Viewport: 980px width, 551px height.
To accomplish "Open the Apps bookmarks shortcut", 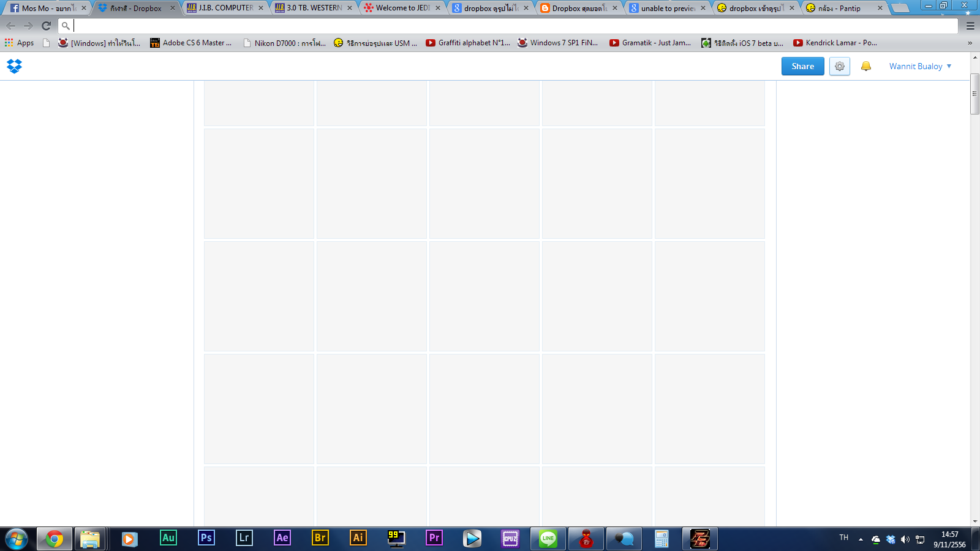I will 19,43.
